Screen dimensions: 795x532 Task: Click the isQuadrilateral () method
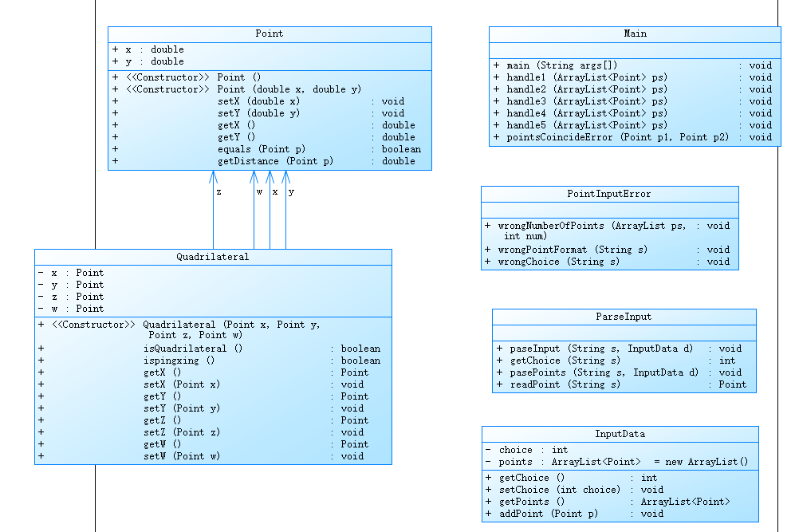click(x=210, y=349)
